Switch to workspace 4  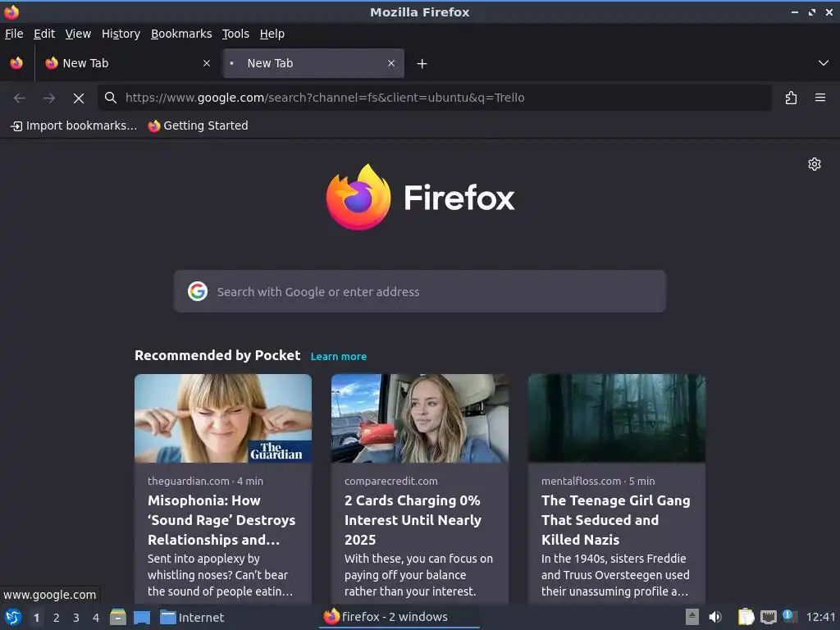96,618
